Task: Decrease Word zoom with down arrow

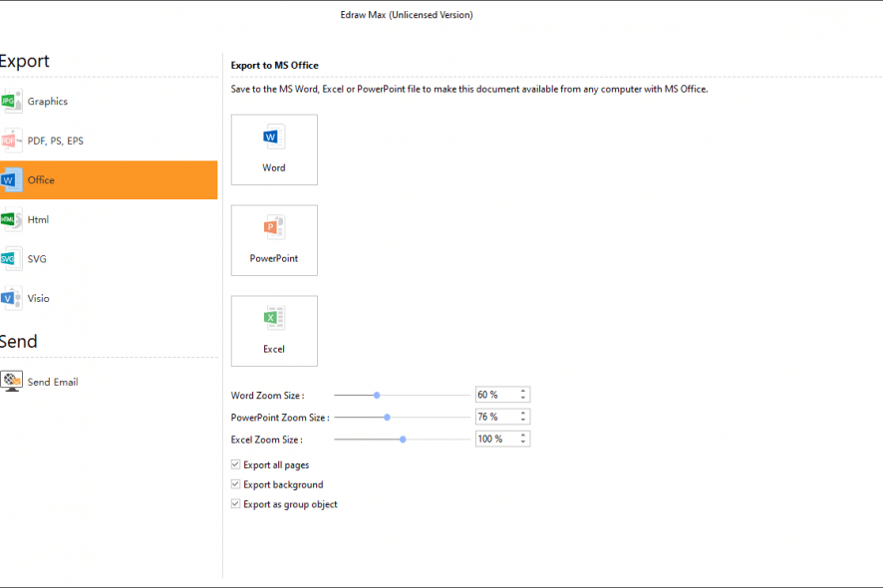Action: point(523,399)
